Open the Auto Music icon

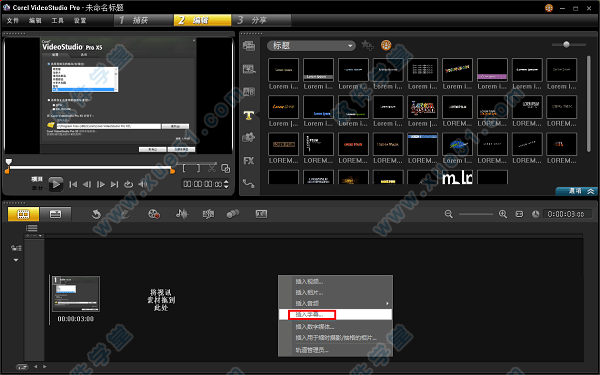coord(208,214)
